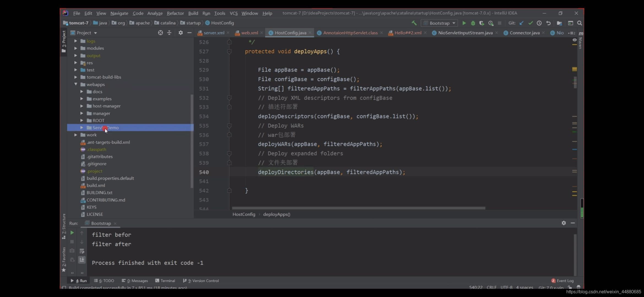The width and height of the screenshot is (644, 297).
Task: Click the Run console vertical scrollbar
Action: click(575, 254)
